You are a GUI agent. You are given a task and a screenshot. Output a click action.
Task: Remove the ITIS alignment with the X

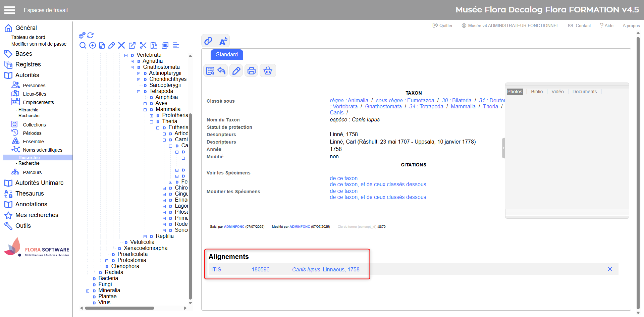point(610,269)
